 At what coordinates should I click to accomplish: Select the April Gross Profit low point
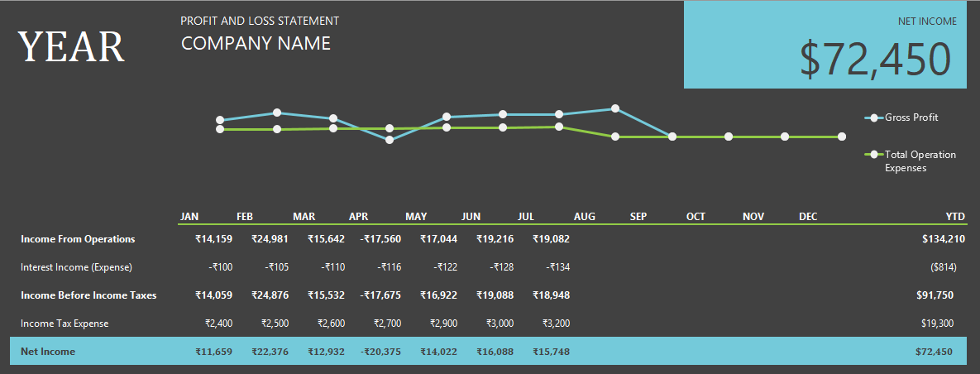click(390, 140)
